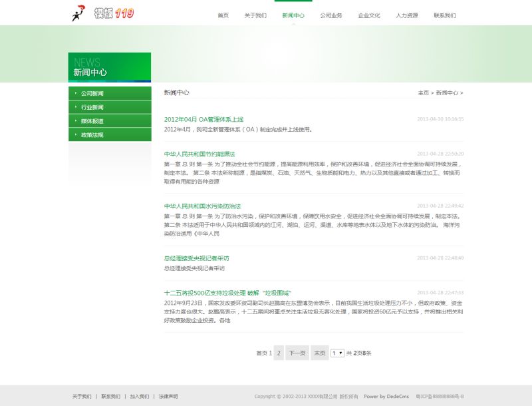Open the 首页 home menu item
Screen dimensions: 532x406
[x=223, y=15]
